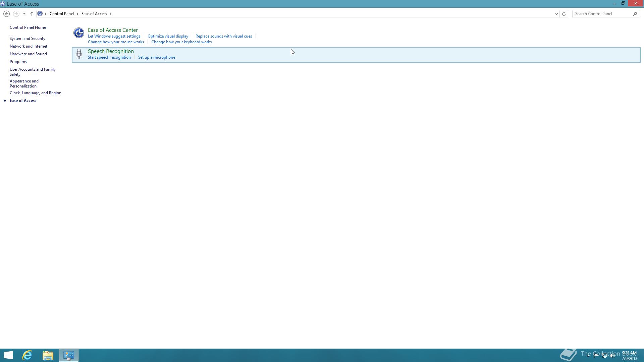The height and width of the screenshot is (362, 644).
Task: Open User Accounts and Family Safety
Action: click(x=33, y=72)
